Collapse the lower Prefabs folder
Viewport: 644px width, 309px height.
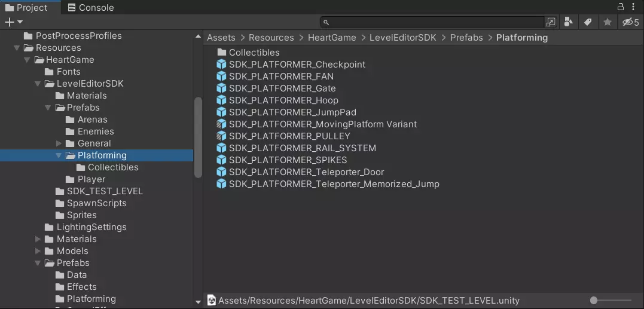click(x=38, y=263)
